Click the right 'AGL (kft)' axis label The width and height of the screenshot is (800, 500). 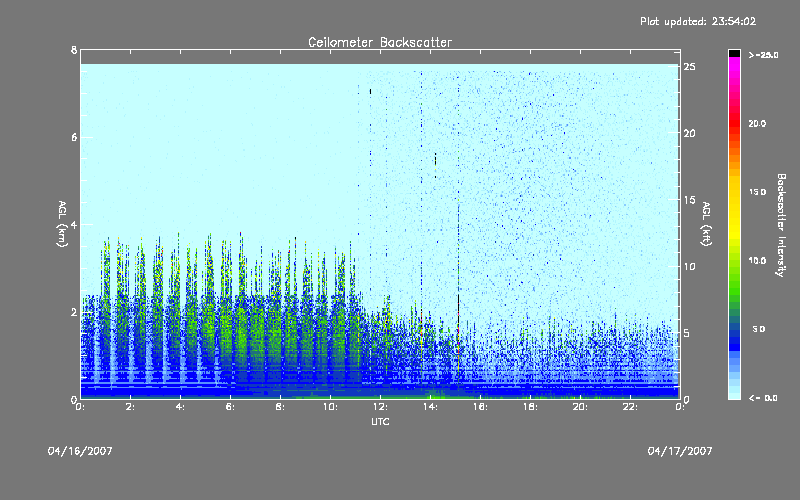(706, 224)
